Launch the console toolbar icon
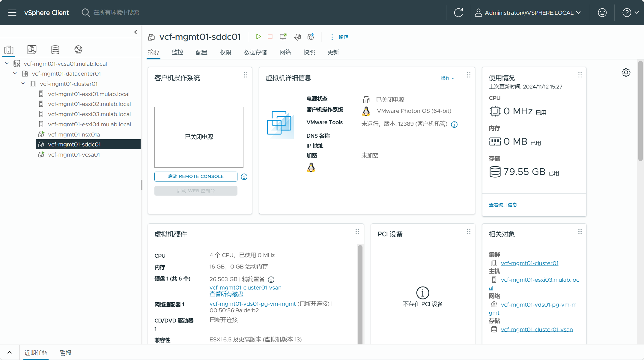644x360 pixels. 283,37
